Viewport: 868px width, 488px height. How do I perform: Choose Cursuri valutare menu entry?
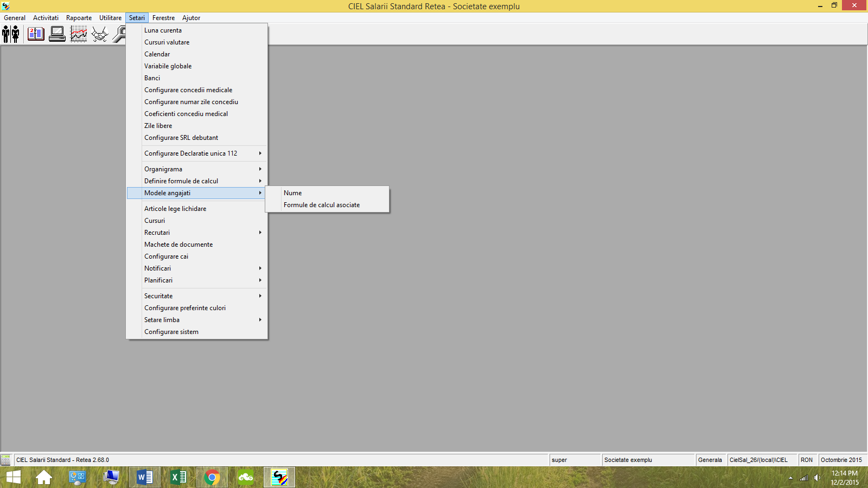[197, 42]
